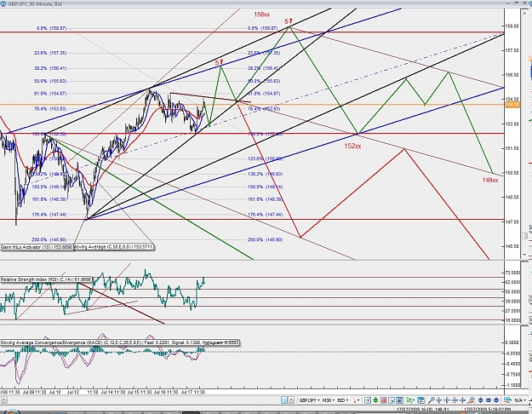Click the MACD 0.3000 axis value
The width and height of the screenshot is (532, 414).
click(x=513, y=342)
